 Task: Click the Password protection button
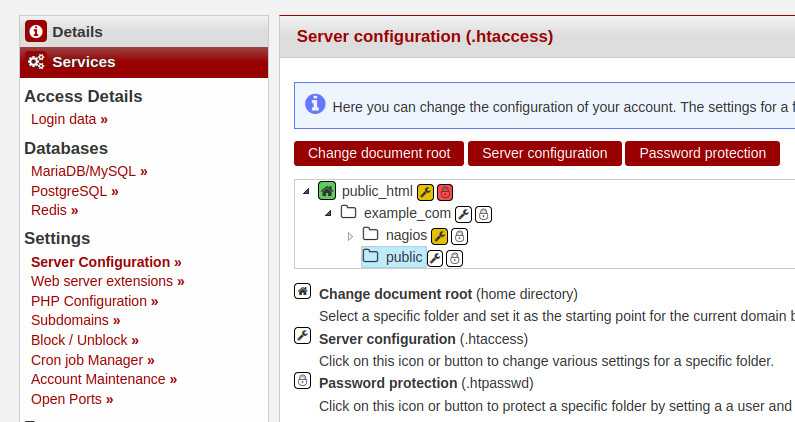tap(702, 153)
